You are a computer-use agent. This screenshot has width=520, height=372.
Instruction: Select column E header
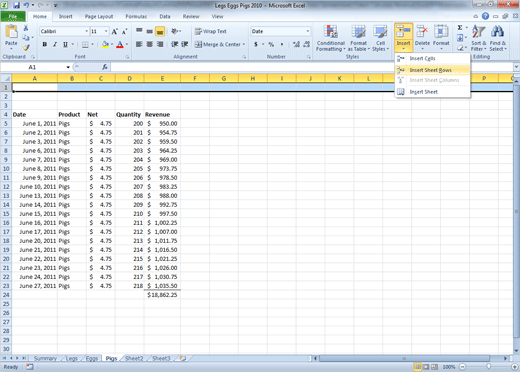(162, 78)
